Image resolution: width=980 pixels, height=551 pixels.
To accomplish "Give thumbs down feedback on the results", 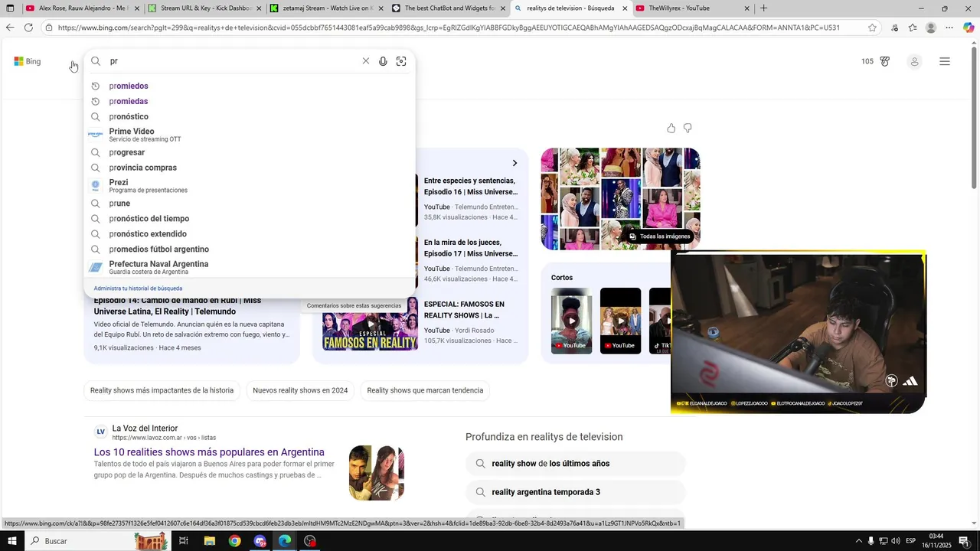I will pyautogui.click(x=688, y=128).
